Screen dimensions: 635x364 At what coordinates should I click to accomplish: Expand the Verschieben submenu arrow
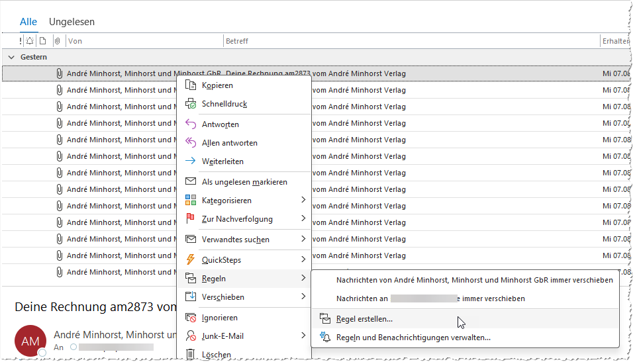pyautogui.click(x=303, y=297)
